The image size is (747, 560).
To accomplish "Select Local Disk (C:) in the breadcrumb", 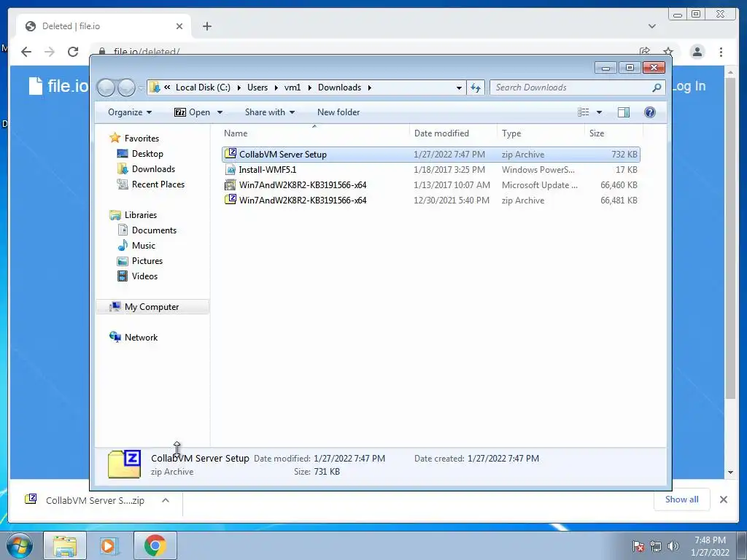I will coord(203,87).
